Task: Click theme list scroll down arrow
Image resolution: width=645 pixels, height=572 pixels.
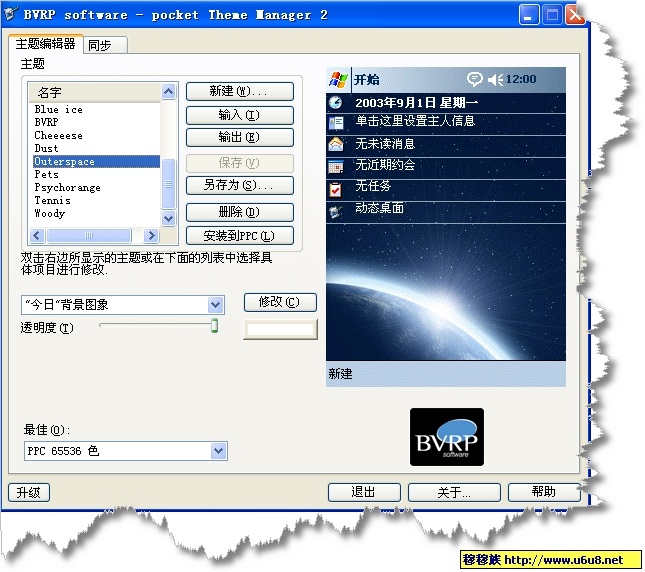Action: [x=169, y=220]
